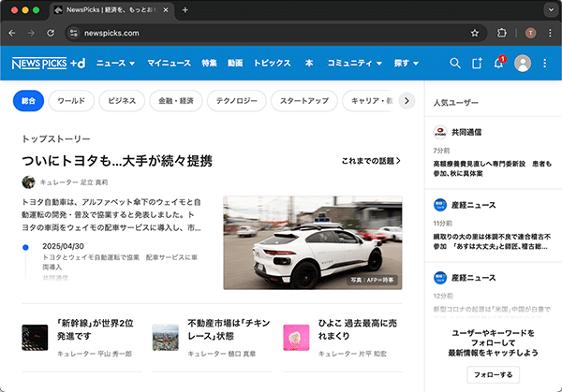Click トヨタ自動車は article summary text
The width and height of the screenshot is (562, 392).
(x=111, y=215)
